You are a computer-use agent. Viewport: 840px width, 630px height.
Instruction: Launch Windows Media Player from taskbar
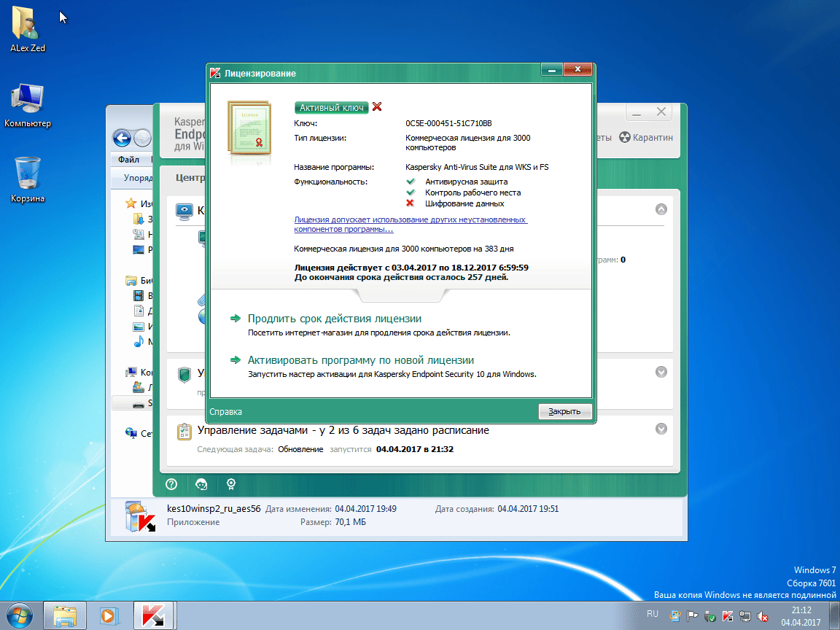pyautogui.click(x=108, y=615)
